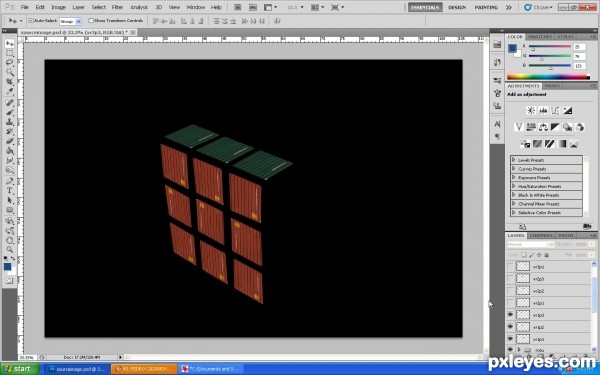Add an Invert adjustment
600x375 pixels.
[525, 144]
